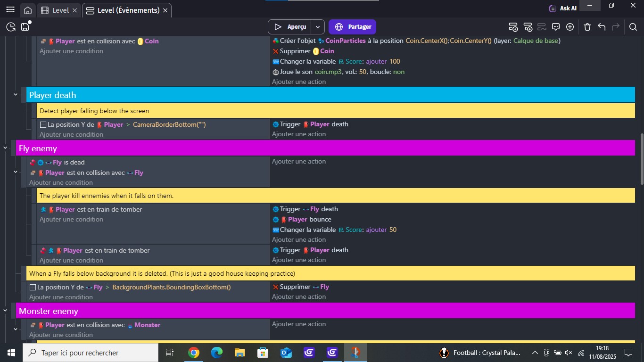This screenshot has width=644, height=362.
Task: Save the project with the disk icon
Action: (25, 27)
